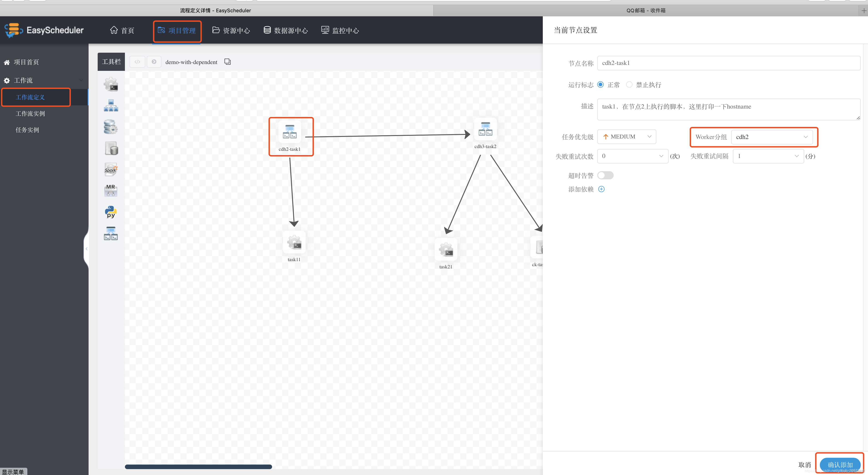Image resolution: width=868 pixels, height=475 pixels.
Task: Click the horizontal canvas scrollbar
Action: click(198, 467)
